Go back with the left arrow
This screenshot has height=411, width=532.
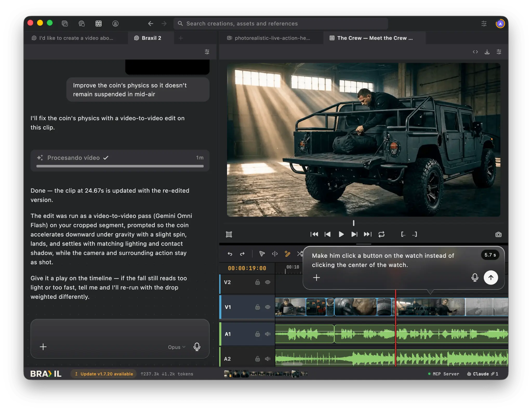(151, 24)
